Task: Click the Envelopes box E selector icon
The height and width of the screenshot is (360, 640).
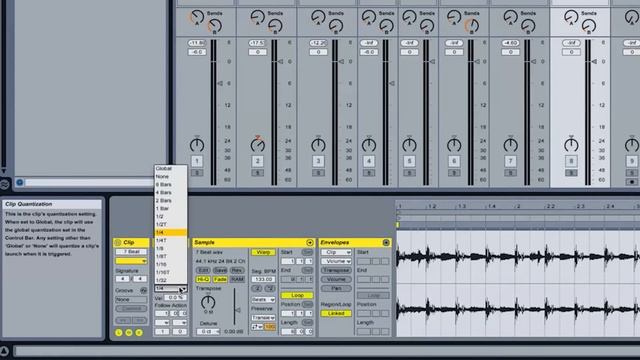Action: [x=139, y=333]
